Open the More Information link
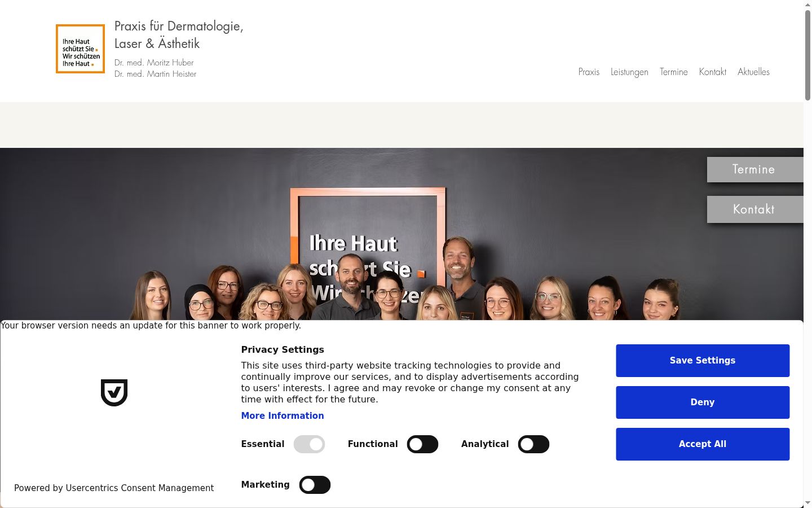Viewport: 812px width, 508px height. click(283, 416)
